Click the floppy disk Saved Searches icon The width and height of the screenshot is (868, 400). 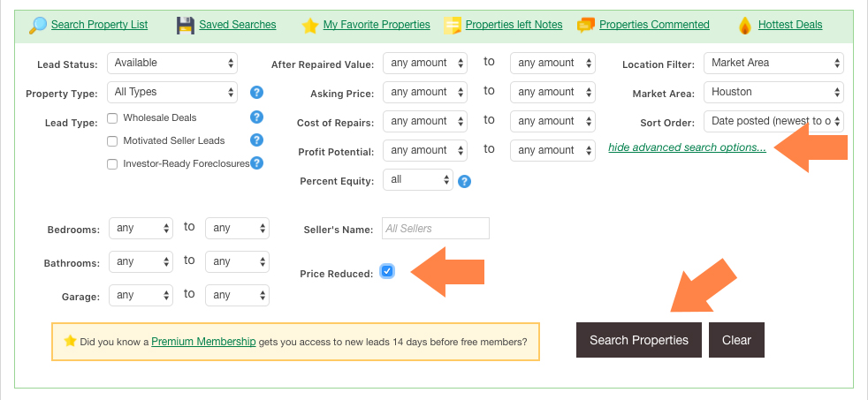tap(186, 26)
